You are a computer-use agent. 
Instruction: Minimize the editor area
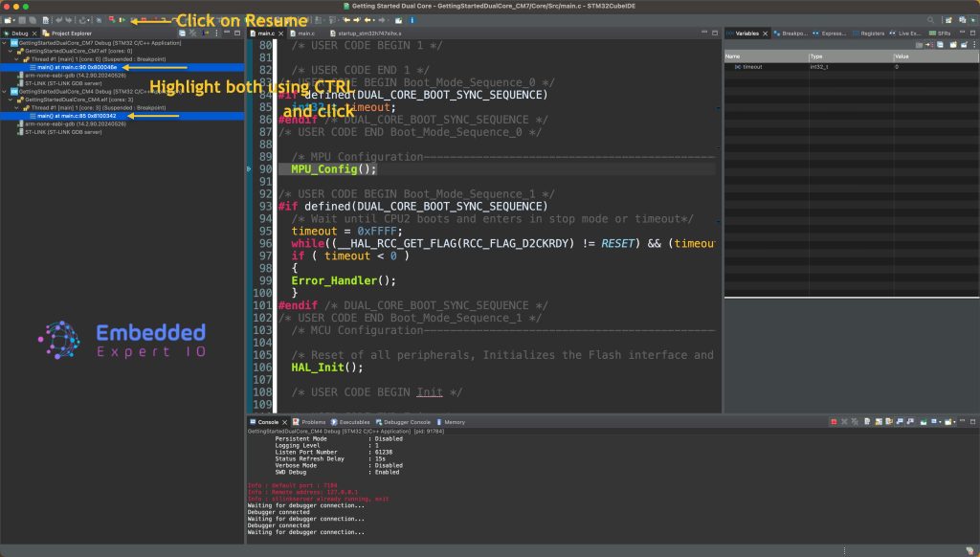point(705,33)
